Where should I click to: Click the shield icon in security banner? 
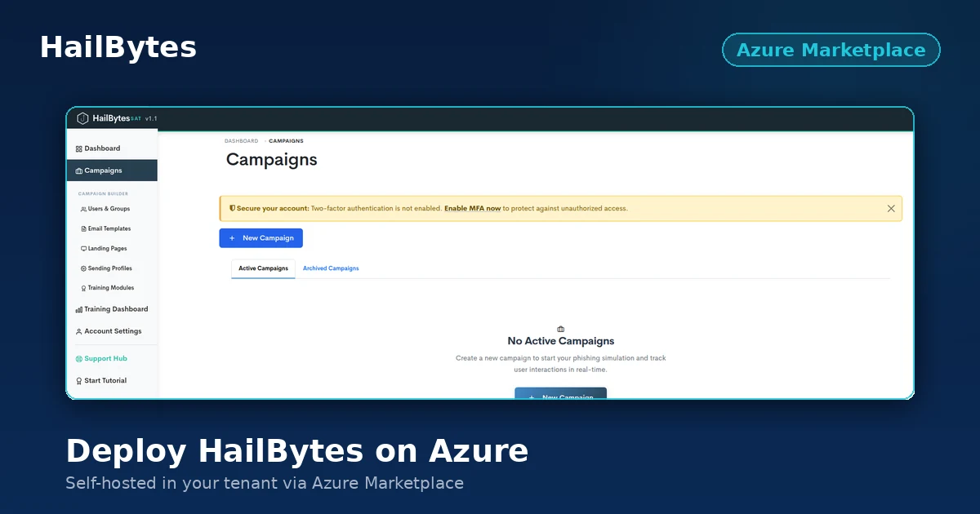pos(233,208)
